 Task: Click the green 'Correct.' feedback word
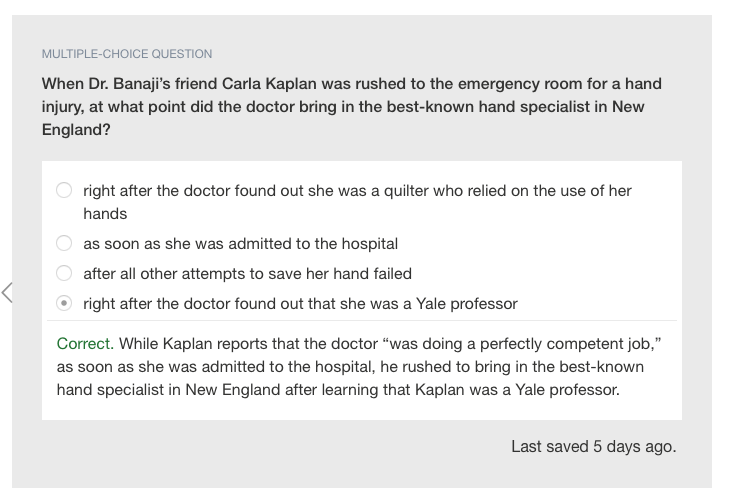[x=85, y=344]
